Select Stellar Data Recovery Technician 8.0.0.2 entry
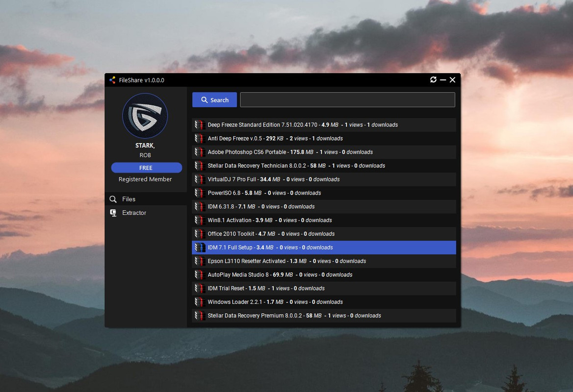This screenshot has height=392, width=573. point(324,166)
